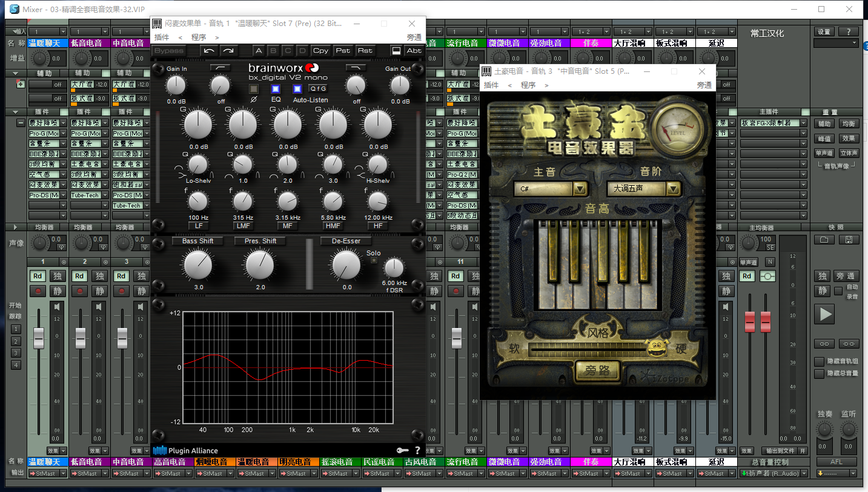The width and height of the screenshot is (868, 492).
Task: Click 旁通 in bx_digital menu bar
Action: (x=414, y=37)
